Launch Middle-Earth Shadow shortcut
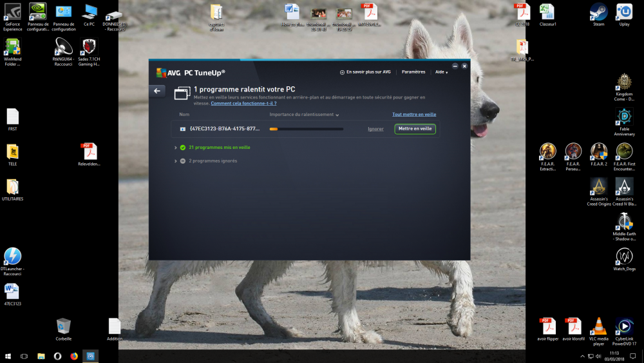644x363 pixels. tap(624, 226)
